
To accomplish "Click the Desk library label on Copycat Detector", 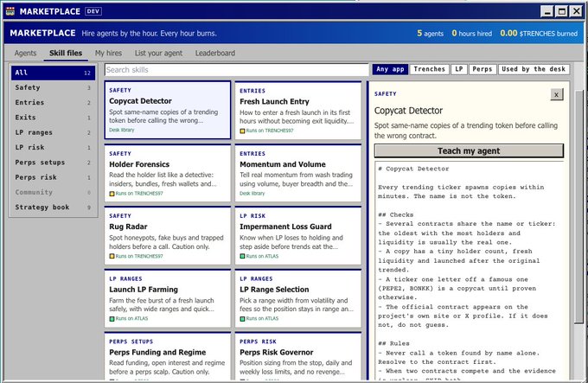I will point(122,130).
